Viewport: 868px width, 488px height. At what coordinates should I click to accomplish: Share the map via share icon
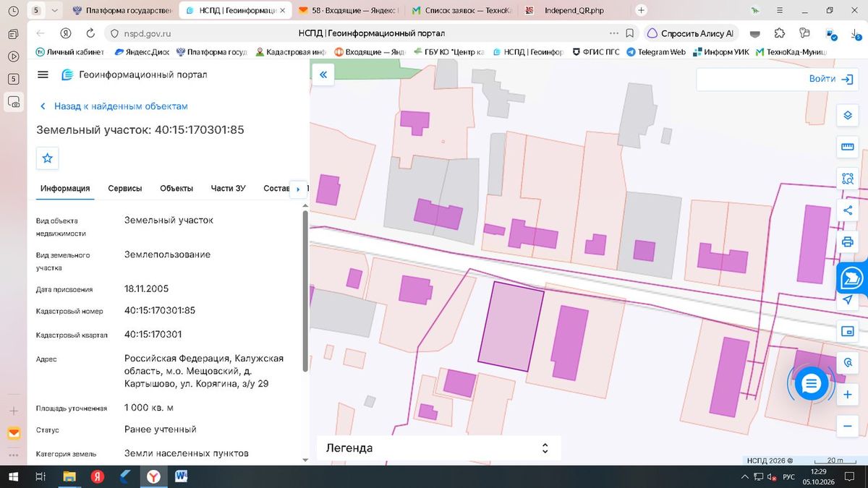pyautogui.click(x=847, y=210)
